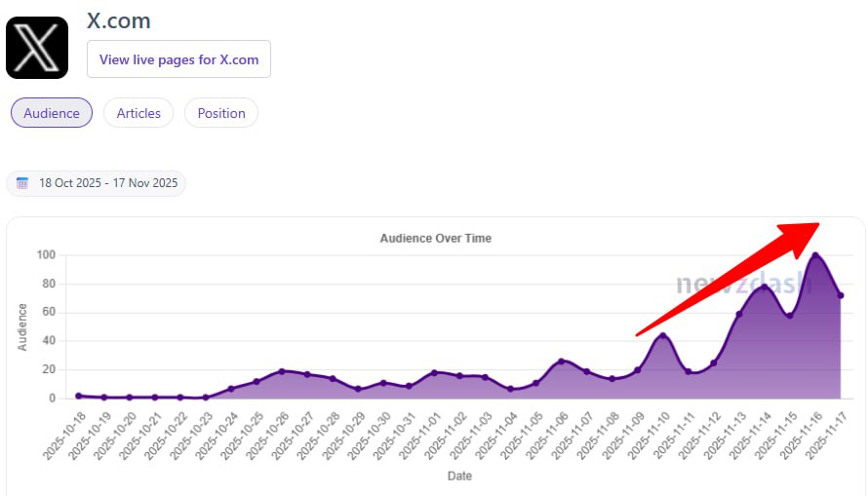Open the 18 Oct – 17 Nov date range picker

pos(107,183)
